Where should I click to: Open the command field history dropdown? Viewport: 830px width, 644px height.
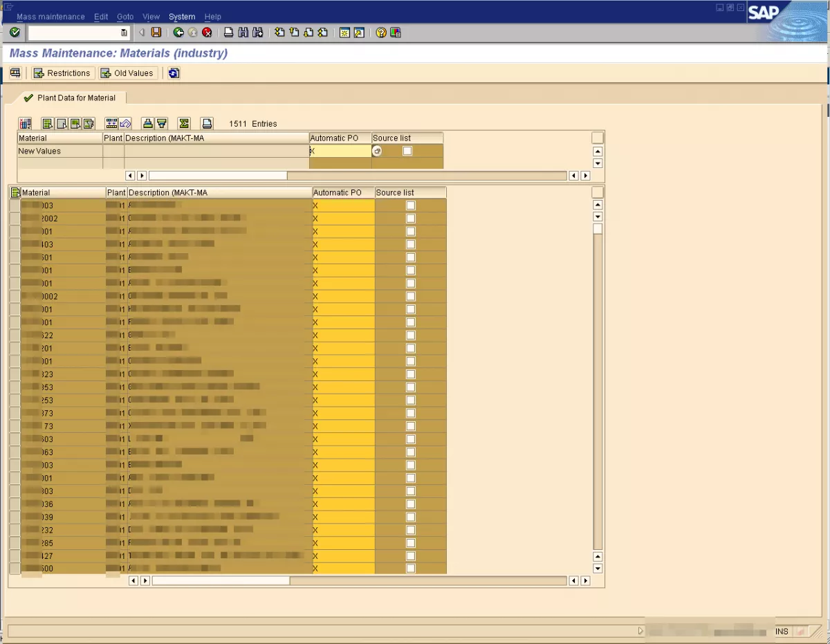[124, 33]
